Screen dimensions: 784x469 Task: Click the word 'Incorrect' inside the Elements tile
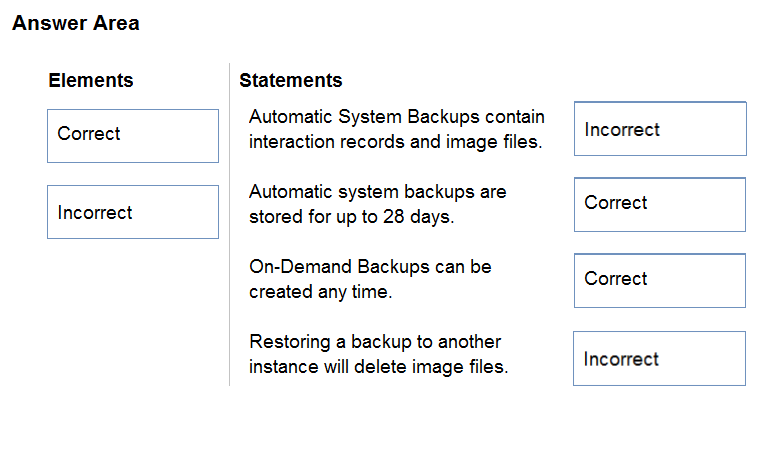click(x=95, y=212)
